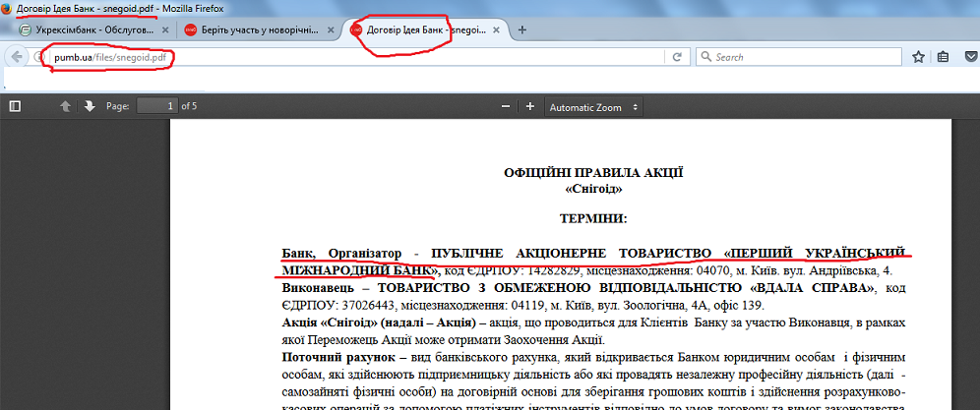The width and height of the screenshot is (980, 410).
Task: Show bookmarks list icon
Action: tap(944, 57)
